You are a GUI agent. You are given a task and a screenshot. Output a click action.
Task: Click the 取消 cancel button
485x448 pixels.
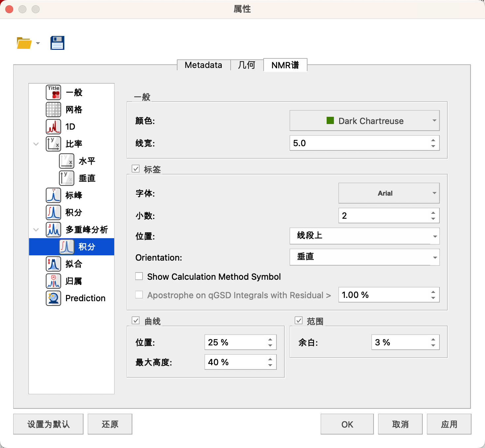coord(400,424)
